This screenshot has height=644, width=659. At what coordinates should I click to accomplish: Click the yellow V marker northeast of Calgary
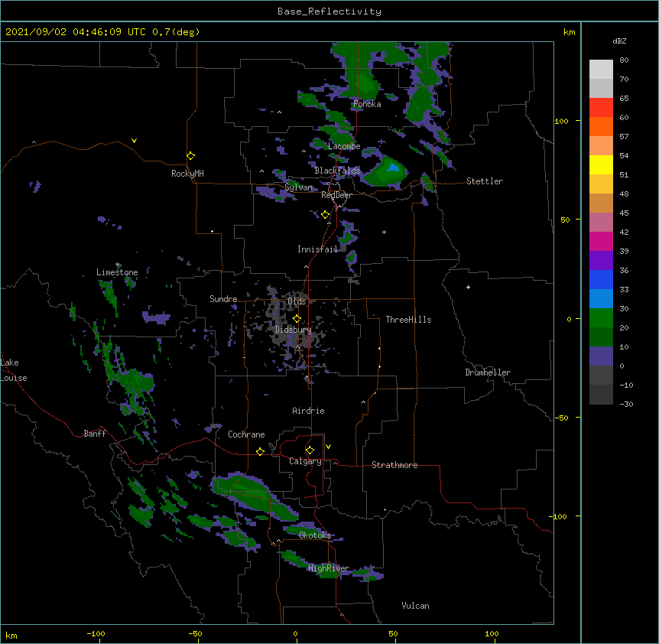click(328, 447)
